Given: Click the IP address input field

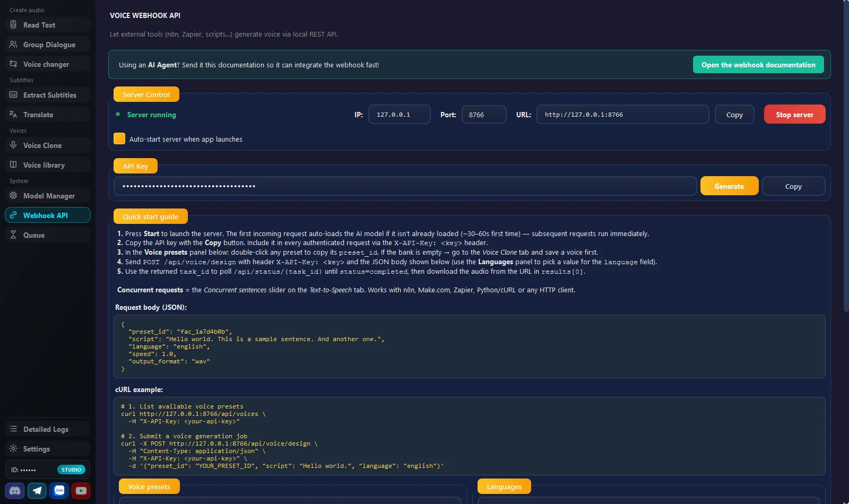Looking at the screenshot, I should (400, 115).
